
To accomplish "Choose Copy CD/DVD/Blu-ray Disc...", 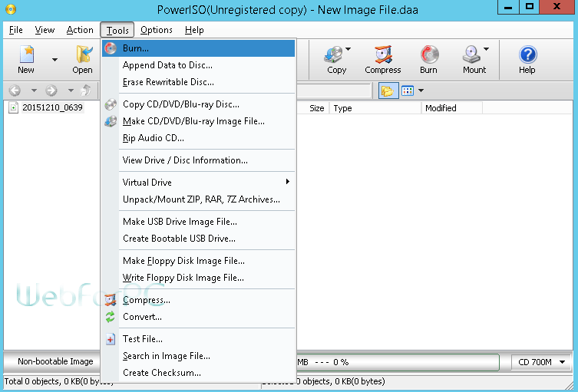I will [198, 104].
